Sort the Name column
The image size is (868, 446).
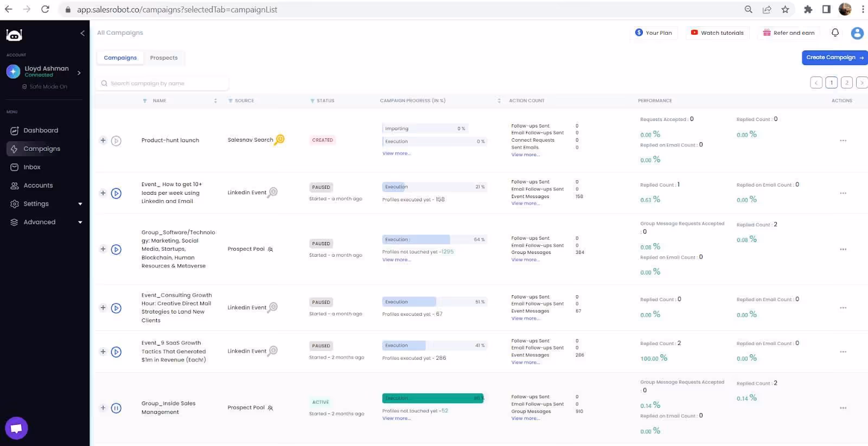coord(215,101)
